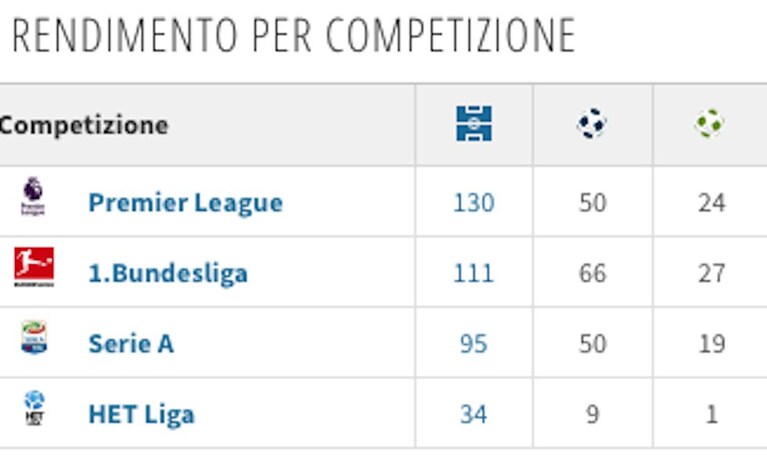
Task: Select the 27 assists cell in Bundesliga row
Action: coord(711,273)
